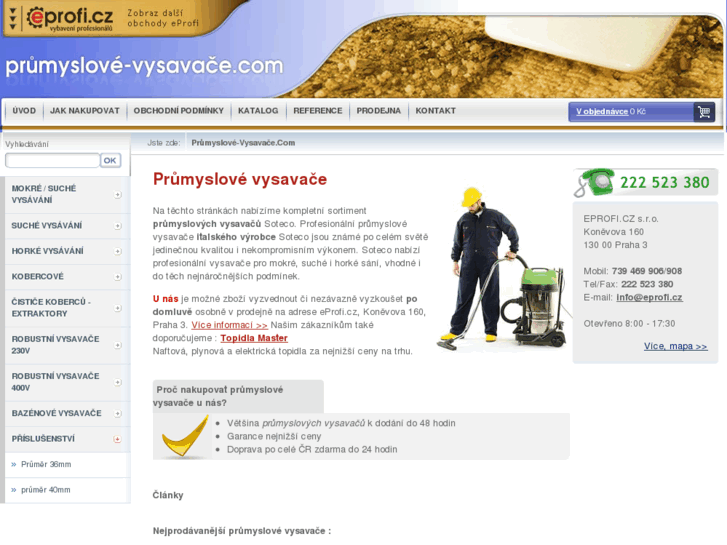Click Doprava po celé ČR zdarma line
The height and width of the screenshot is (545, 727).
tap(312, 449)
